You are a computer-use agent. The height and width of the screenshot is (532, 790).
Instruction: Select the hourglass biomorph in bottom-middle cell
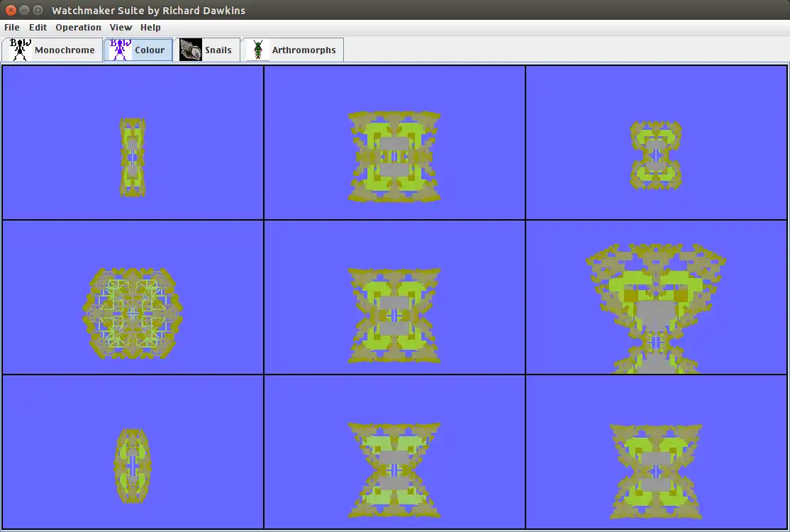click(394, 470)
